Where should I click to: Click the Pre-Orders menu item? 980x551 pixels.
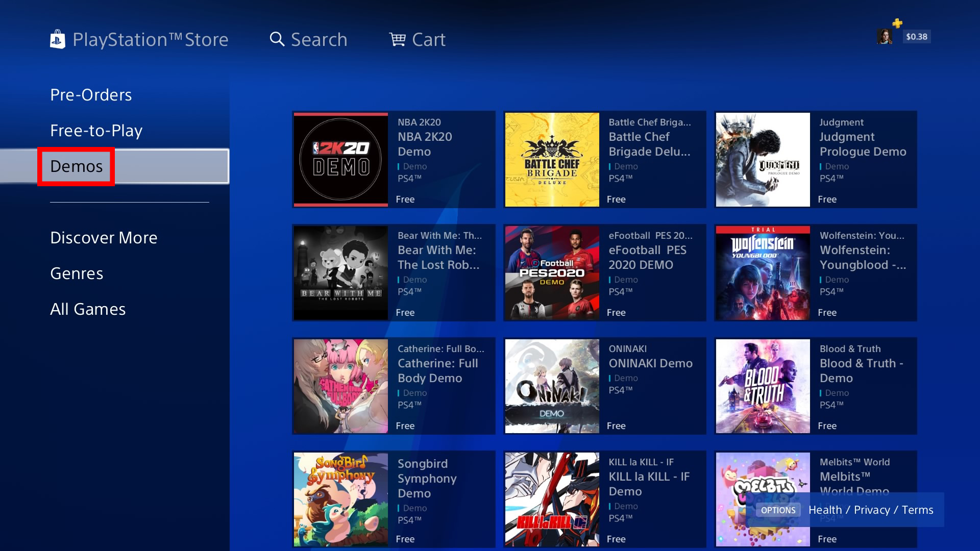[x=91, y=94]
